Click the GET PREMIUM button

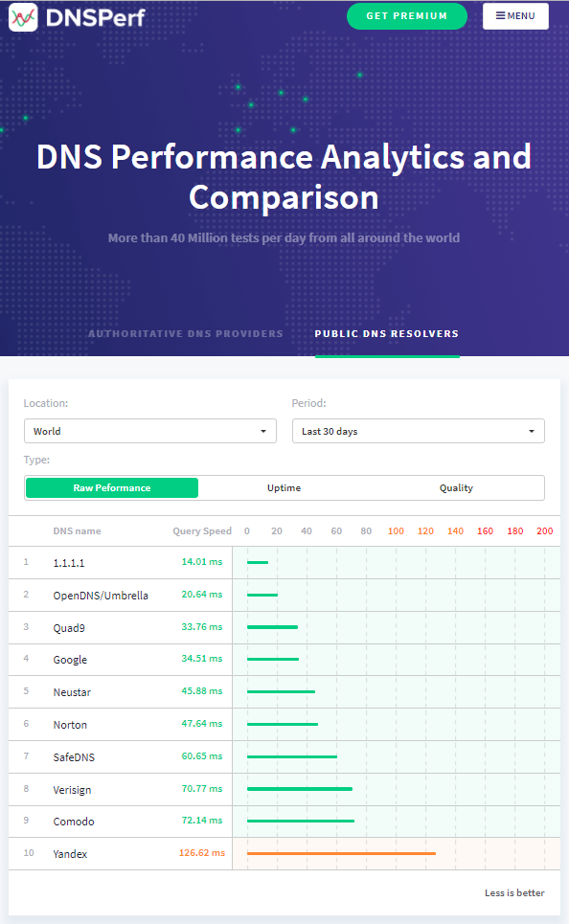407,16
